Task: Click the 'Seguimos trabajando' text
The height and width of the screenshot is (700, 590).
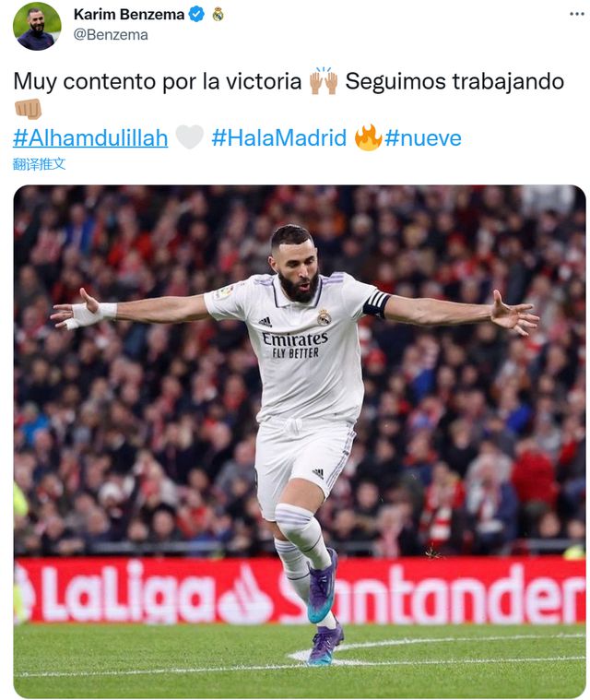Action: click(x=454, y=82)
